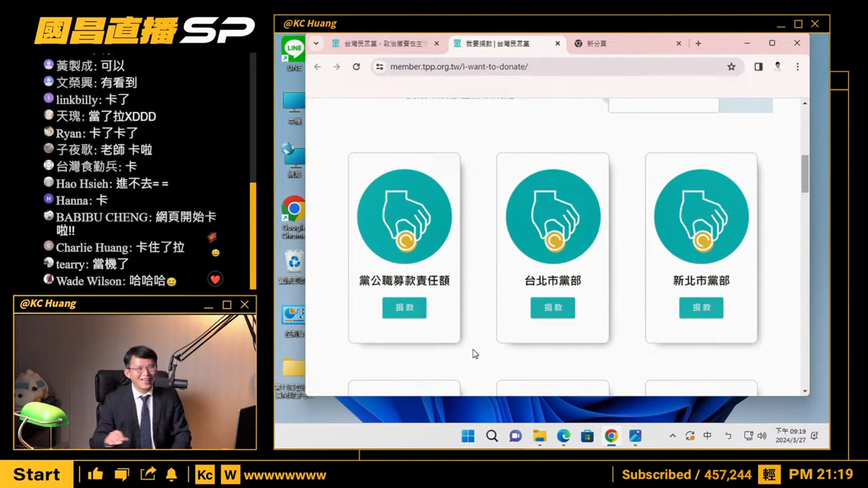Close the 我要捐款 tab
Viewport: 868px width, 488px height.
(x=558, y=43)
